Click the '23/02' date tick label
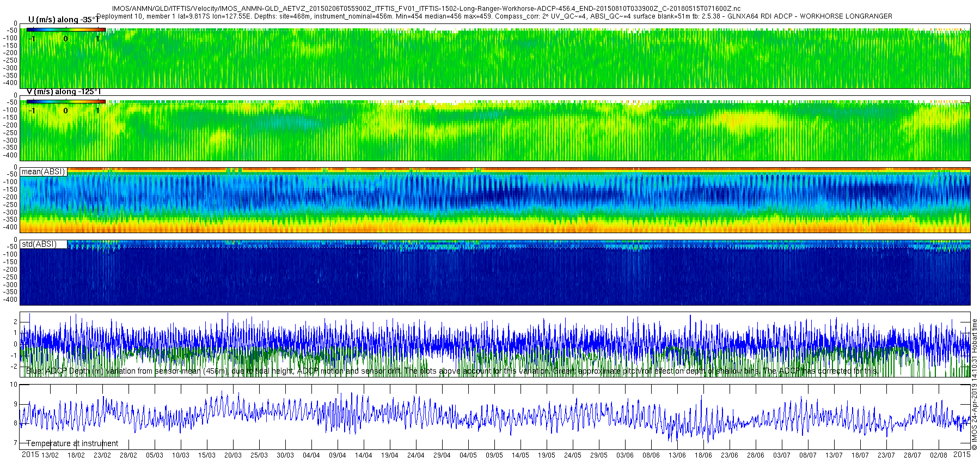This screenshot has width=980, height=463. tap(102, 455)
